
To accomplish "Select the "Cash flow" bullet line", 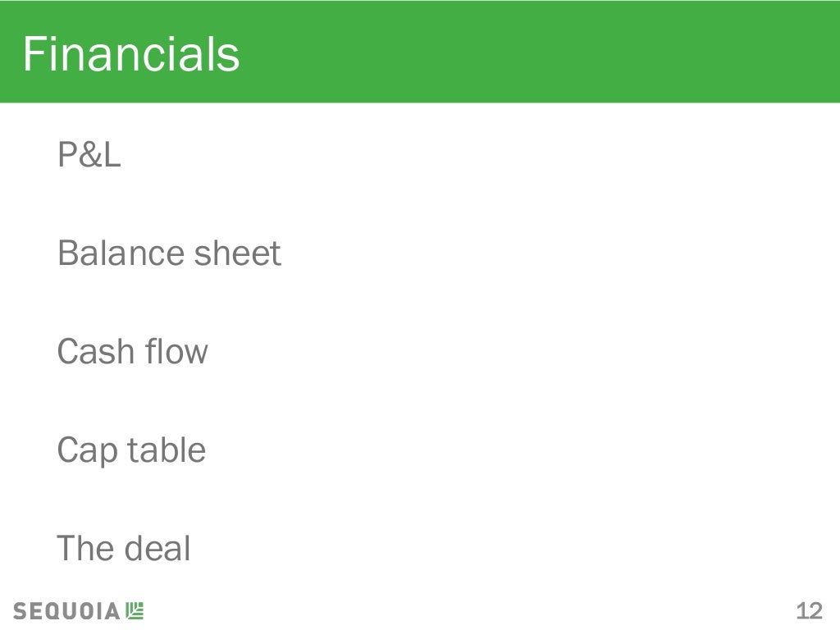I will (x=132, y=352).
